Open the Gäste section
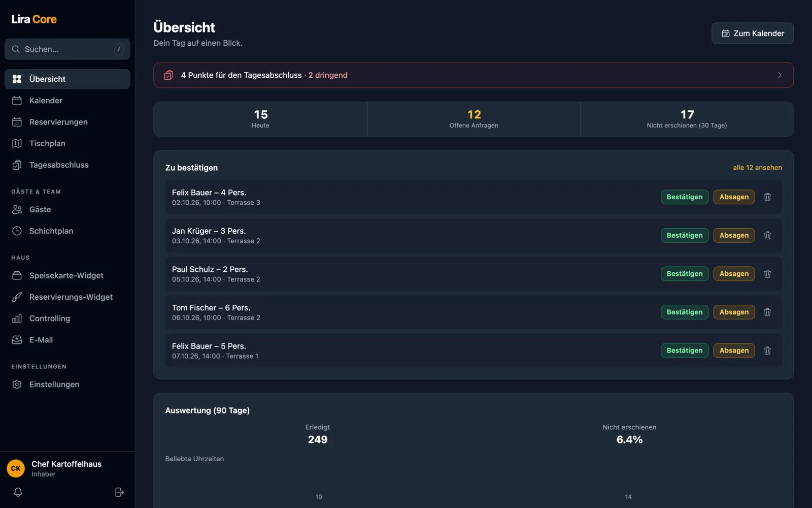The width and height of the screenshot is (812, 508). click(67, 209)
